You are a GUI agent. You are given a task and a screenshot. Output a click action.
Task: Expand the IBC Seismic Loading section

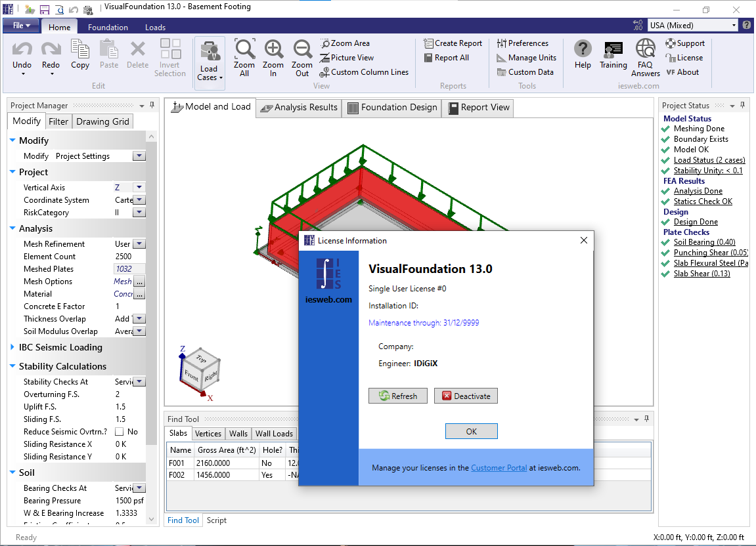pyautogui.click(x=12, y=347)
